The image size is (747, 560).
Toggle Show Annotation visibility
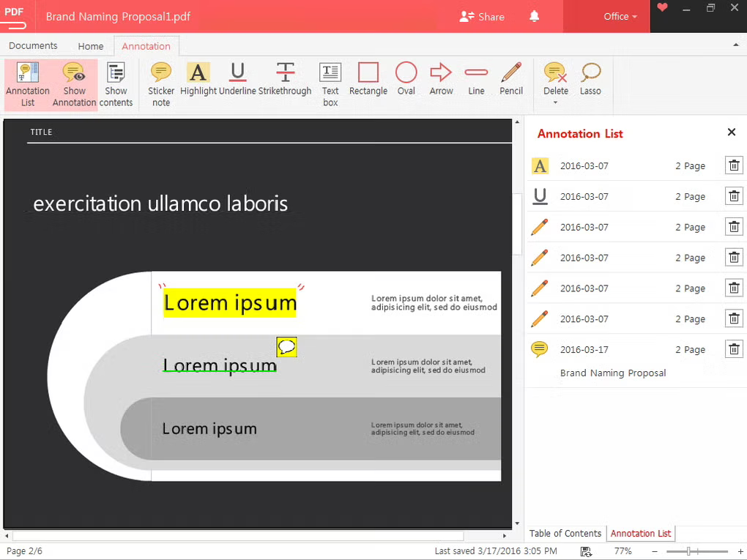coord(74,81)
